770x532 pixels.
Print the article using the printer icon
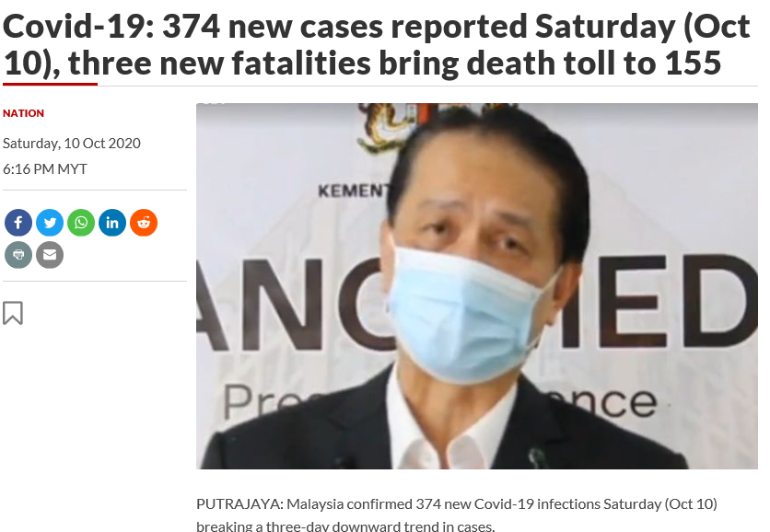18,255
